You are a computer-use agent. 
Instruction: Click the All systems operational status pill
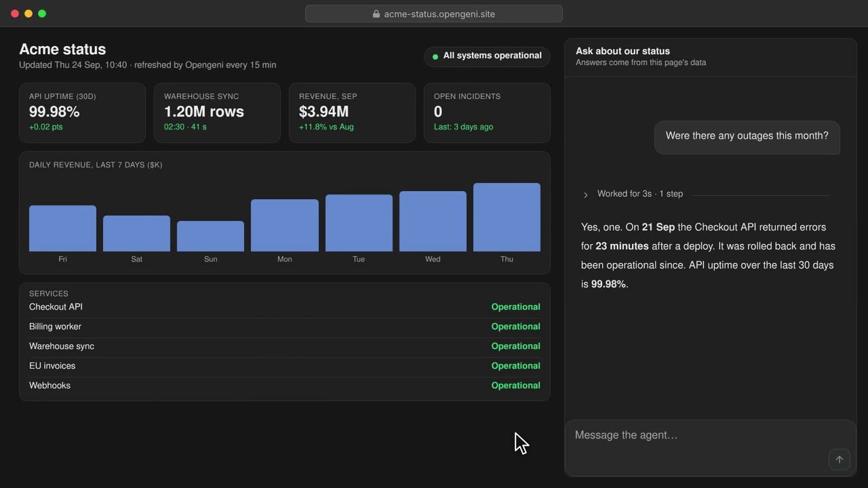[487, 56]
